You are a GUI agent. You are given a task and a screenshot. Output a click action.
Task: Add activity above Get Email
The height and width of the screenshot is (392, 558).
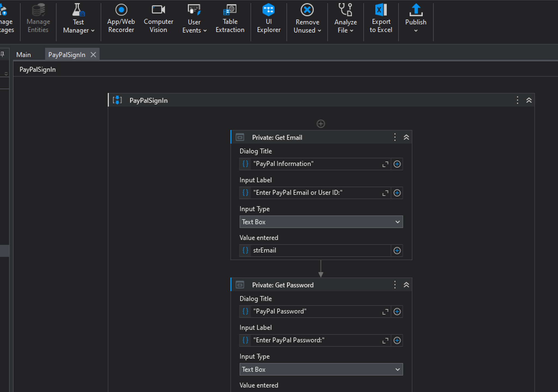pyautogui.click(x=321, y=124)
